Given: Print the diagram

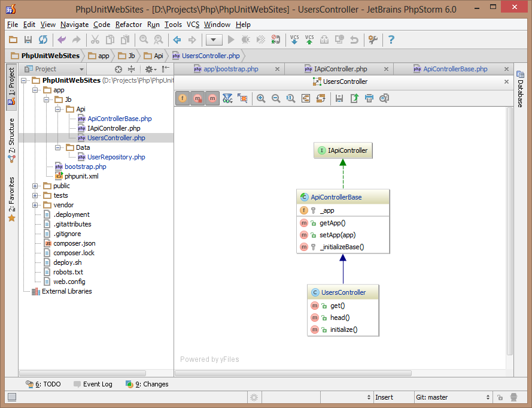Looking at the screenshot, I should coord(369,98).
